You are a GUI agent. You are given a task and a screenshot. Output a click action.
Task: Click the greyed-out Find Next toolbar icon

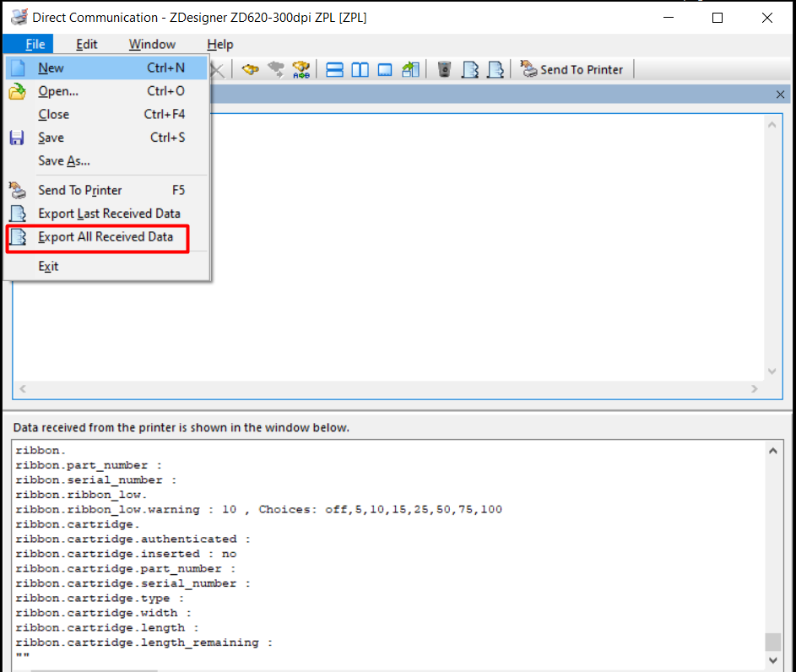(x=276, y=69)
